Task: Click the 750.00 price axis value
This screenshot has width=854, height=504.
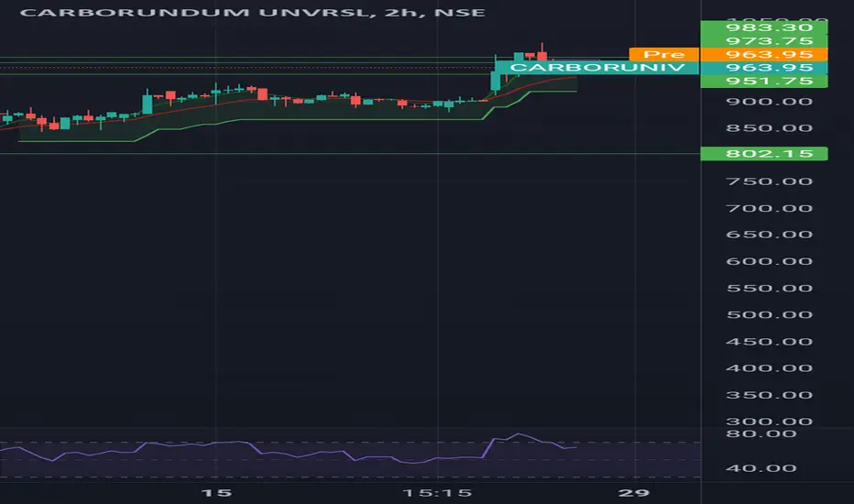Action: pos(769,181)
